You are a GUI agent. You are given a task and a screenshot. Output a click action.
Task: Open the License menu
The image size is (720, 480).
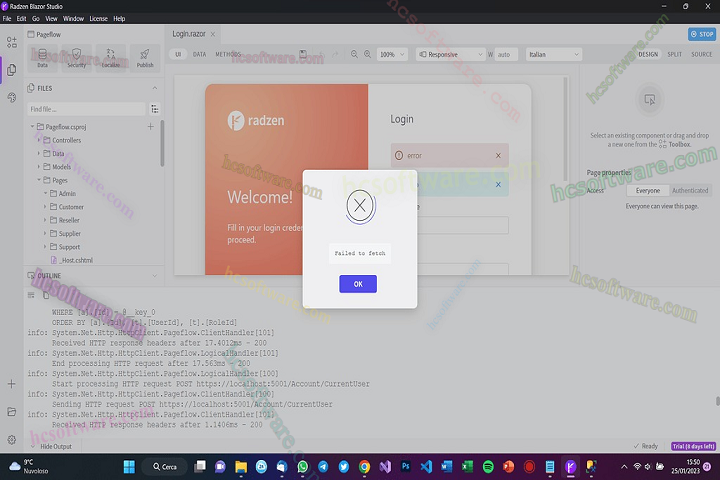[98, 18]
